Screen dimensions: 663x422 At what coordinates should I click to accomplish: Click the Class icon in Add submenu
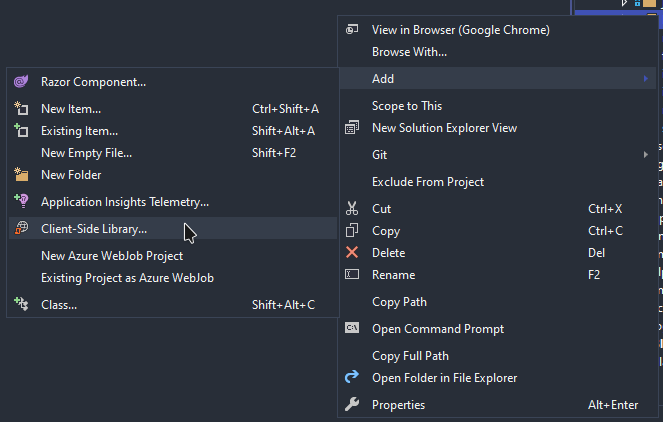[x=21, y=304]
